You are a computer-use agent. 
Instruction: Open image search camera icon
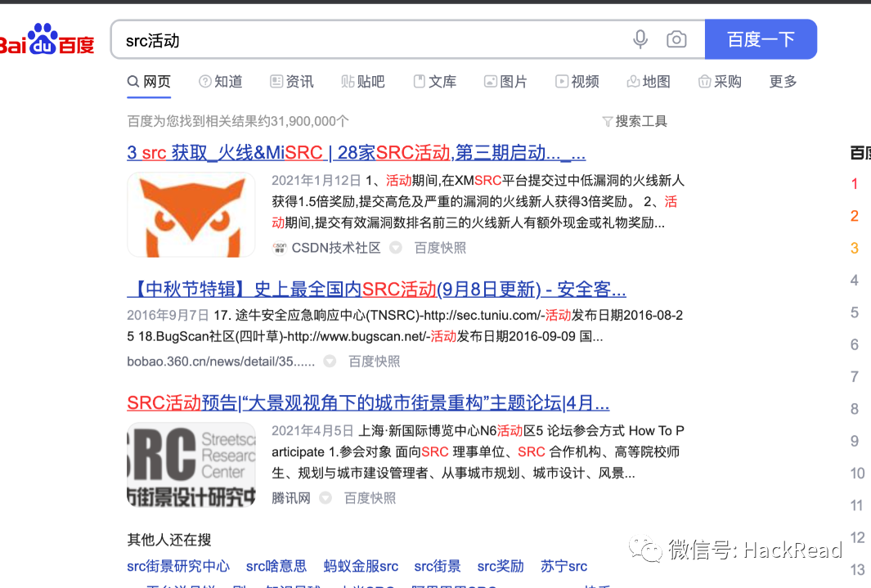pos(676,39)
